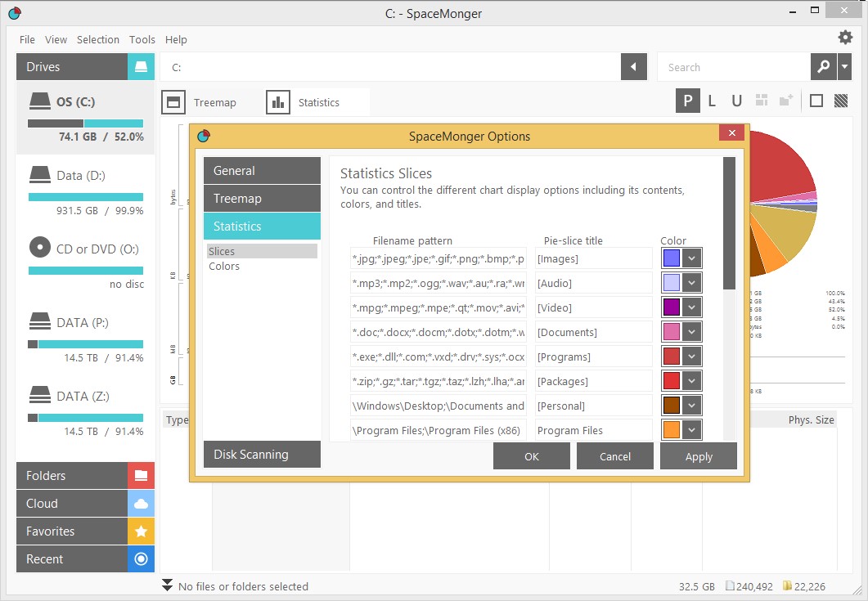Open color dropdown for Images slice

pyautogui.click(x=692, y=258)
